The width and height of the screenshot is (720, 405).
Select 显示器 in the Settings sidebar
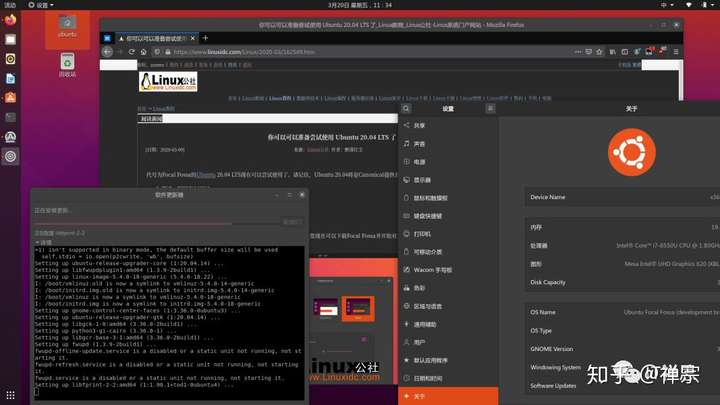tap(448, 180)
